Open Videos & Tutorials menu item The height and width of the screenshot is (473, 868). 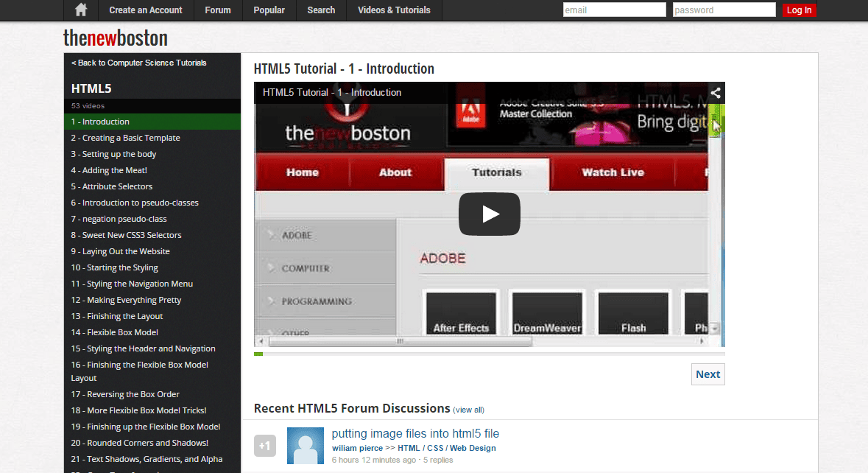(394, 10)
